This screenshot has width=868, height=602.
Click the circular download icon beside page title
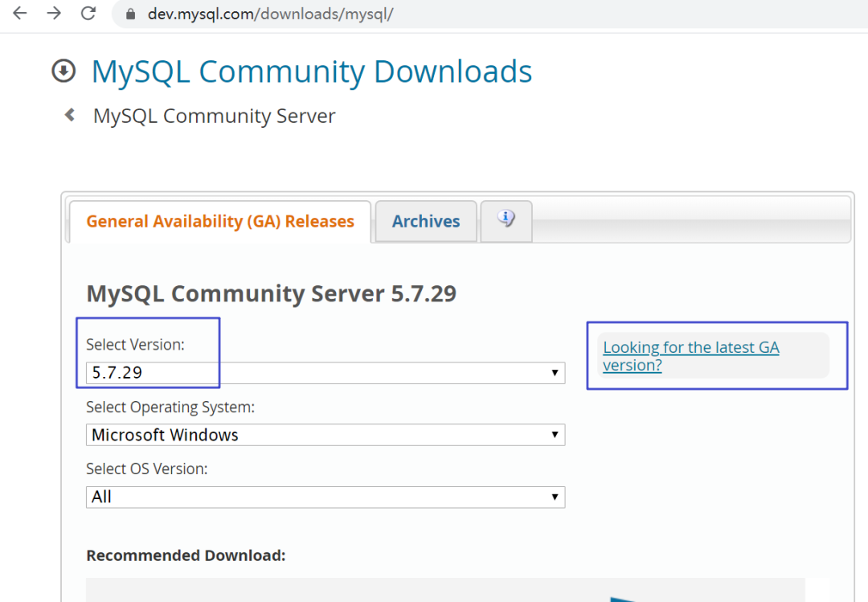point(63,72)
